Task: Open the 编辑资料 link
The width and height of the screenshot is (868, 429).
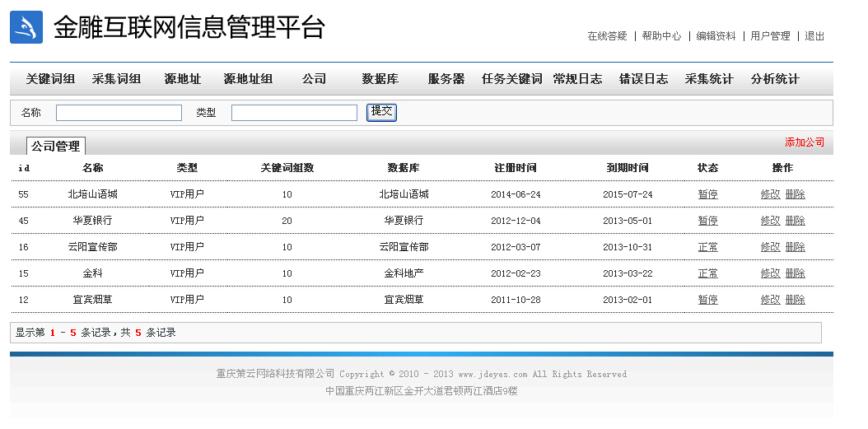Action: click(x=716, y=36)
